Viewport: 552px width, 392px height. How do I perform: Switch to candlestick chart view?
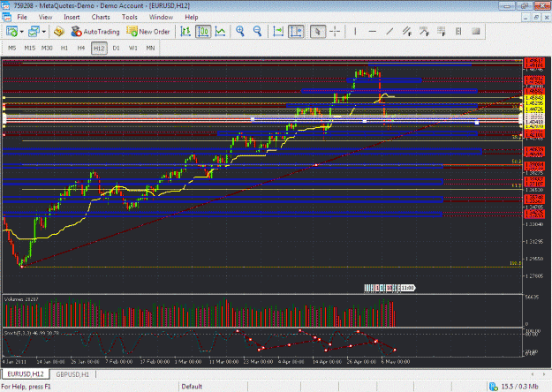tap(203, 32)
